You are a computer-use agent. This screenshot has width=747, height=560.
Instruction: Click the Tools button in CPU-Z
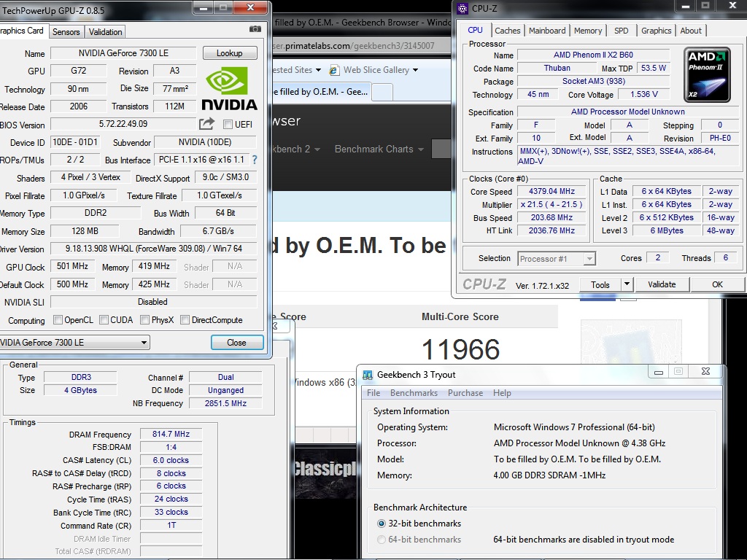[x=600, y=284]
